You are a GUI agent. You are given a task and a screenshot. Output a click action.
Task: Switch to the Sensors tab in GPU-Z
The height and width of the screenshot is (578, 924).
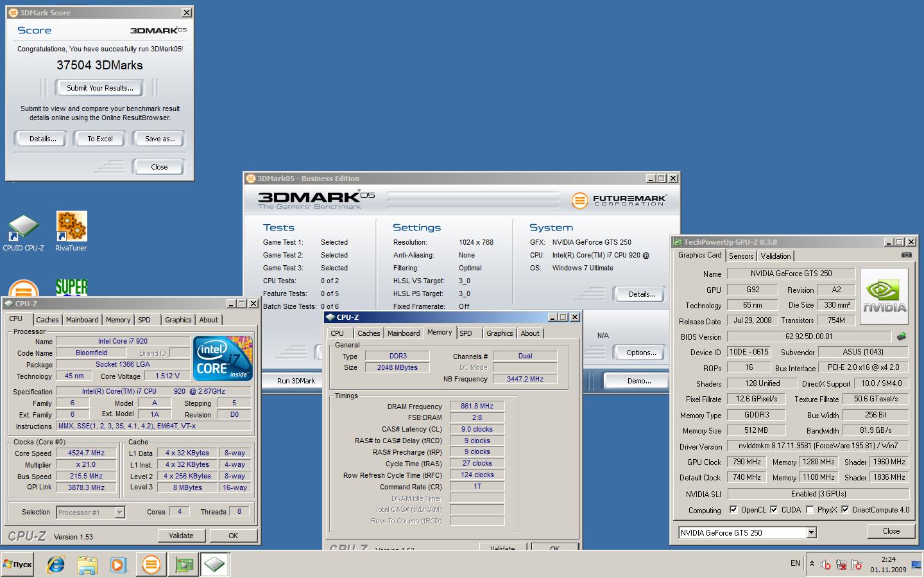pos(741,256)
